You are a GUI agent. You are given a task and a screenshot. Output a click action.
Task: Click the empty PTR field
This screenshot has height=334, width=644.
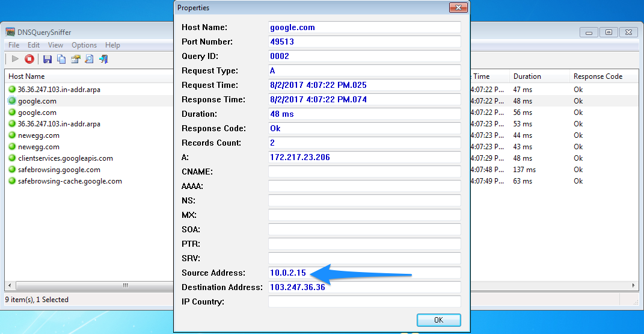click(364, 244)
